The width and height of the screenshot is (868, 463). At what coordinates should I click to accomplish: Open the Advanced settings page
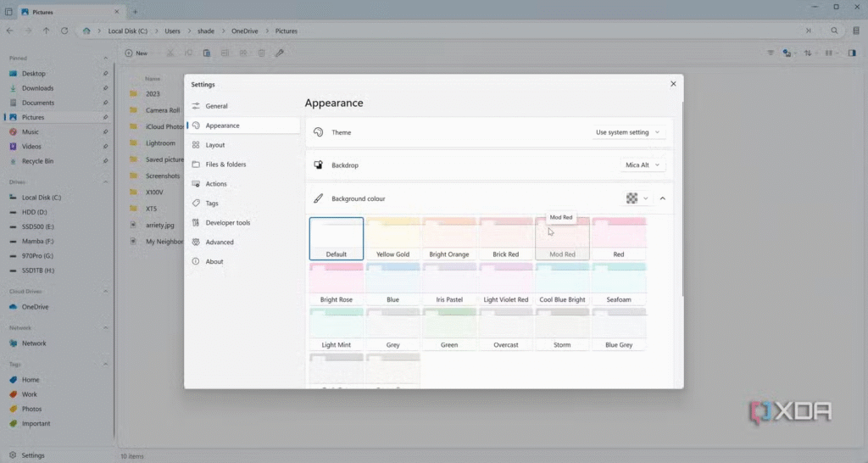[x=219, y=243]
